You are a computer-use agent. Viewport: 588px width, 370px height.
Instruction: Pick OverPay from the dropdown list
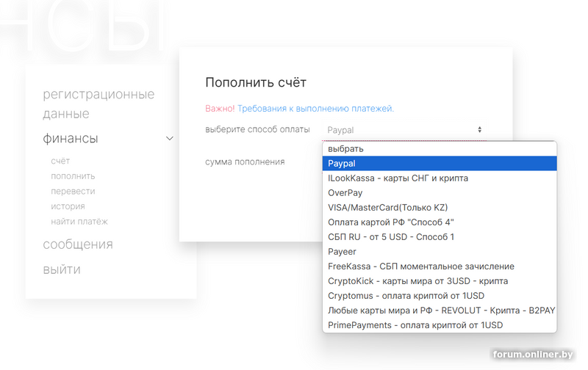point(345,193)
